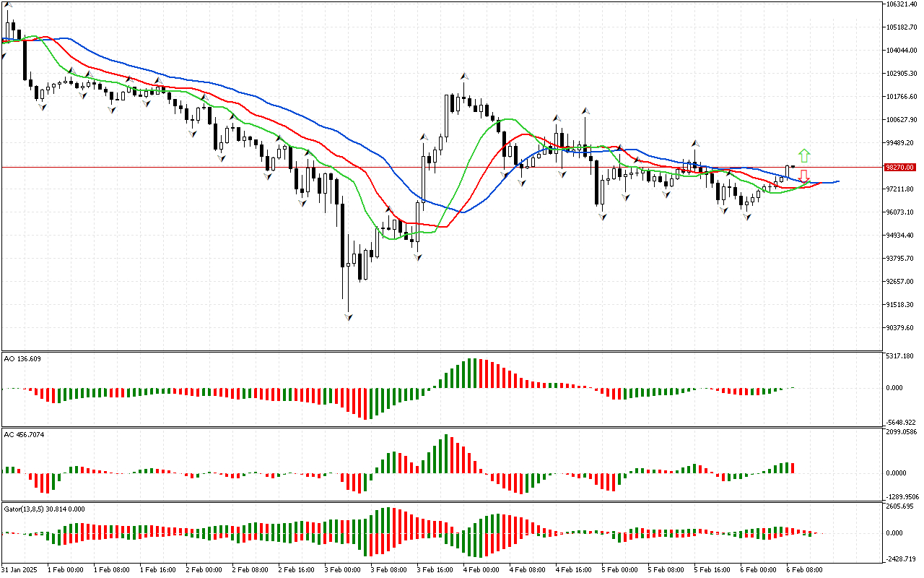Click the 4 Feb 08:00 time label
This screenshot has width=924, height=578.
click(528, 570)
